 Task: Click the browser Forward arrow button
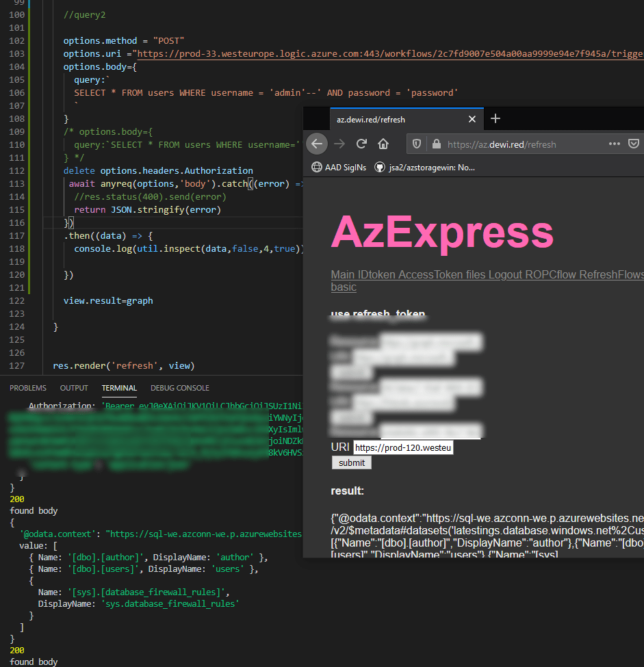click(339, 144)
